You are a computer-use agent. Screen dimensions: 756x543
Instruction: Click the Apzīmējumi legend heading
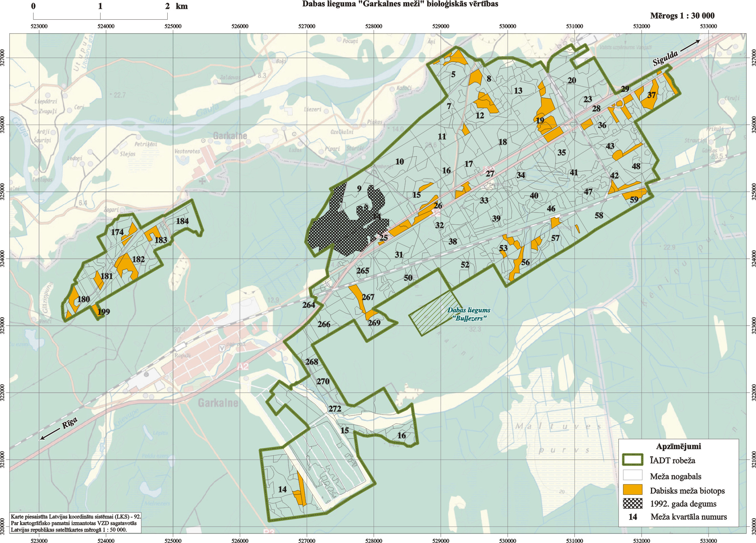(678, 446)
